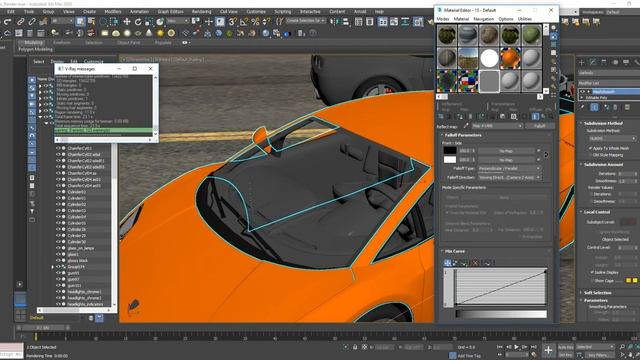Open the Graph Editors menu
Screen dimensions: 640x360
(x=170, y=12)
